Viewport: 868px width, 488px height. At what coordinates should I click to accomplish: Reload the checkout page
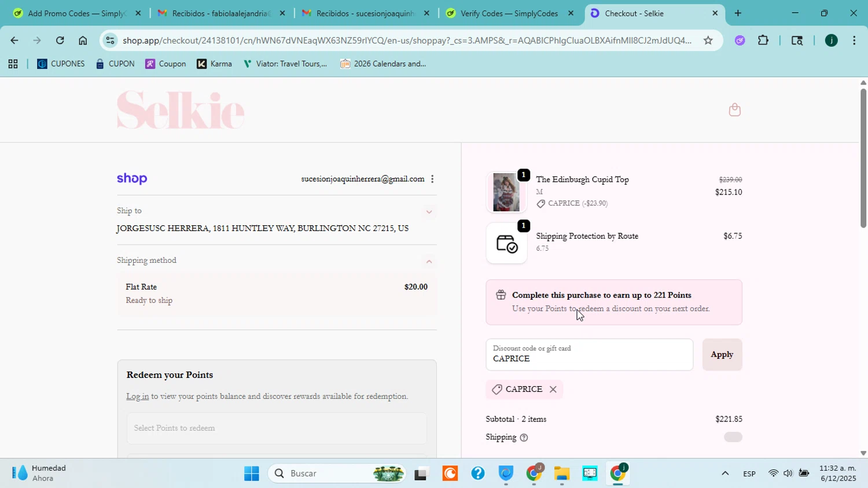point(60,41)
